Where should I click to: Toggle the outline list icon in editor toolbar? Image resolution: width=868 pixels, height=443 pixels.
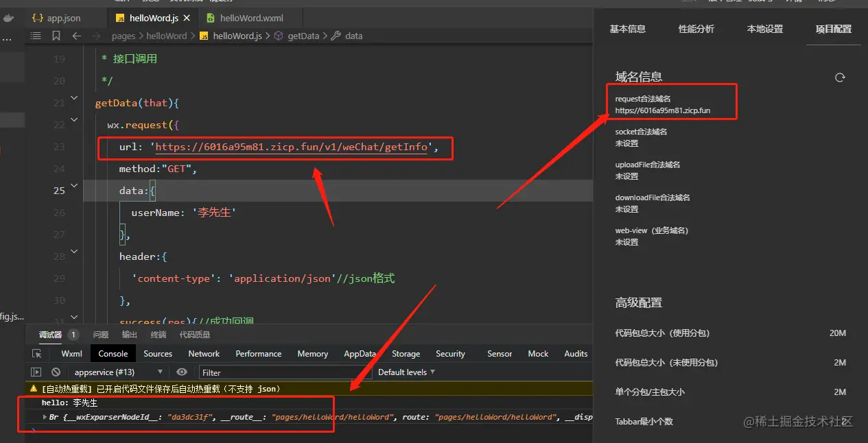point(36,36)
